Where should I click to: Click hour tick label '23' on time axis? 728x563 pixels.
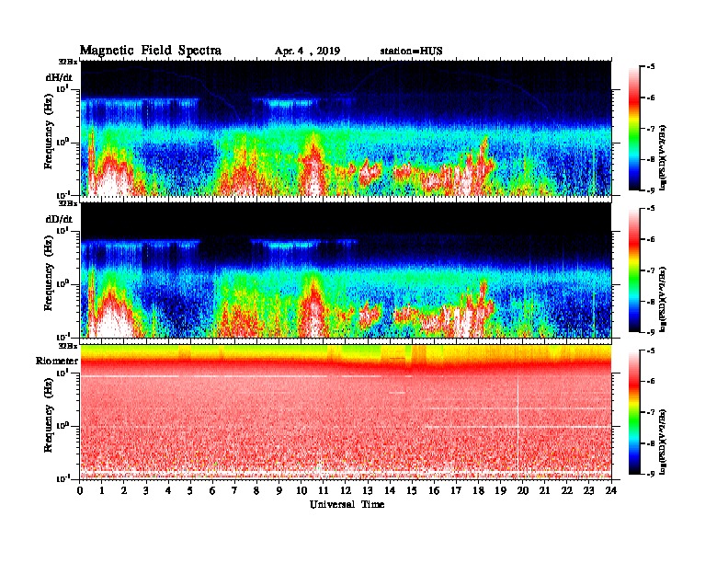point(589,491)
